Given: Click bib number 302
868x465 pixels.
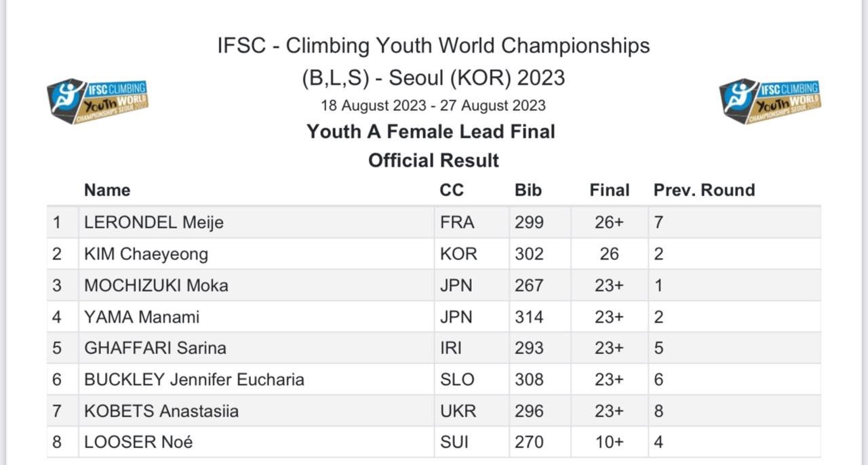Looking at the screenshot, I should point(529,254).
